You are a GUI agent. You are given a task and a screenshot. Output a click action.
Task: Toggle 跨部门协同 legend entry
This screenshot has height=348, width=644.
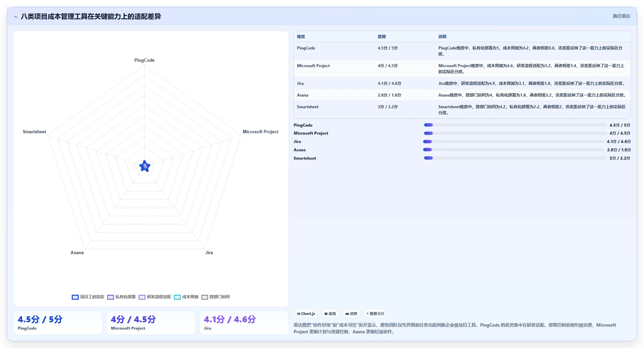pos(216,297)
